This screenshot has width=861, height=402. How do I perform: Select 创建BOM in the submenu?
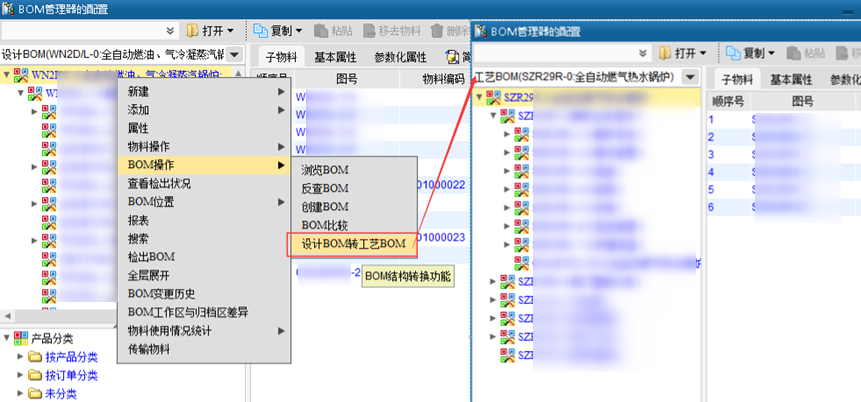(354, 207)
